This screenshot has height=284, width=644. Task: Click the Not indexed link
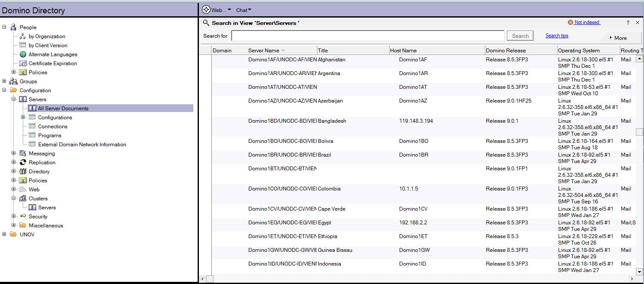[587, 22]
